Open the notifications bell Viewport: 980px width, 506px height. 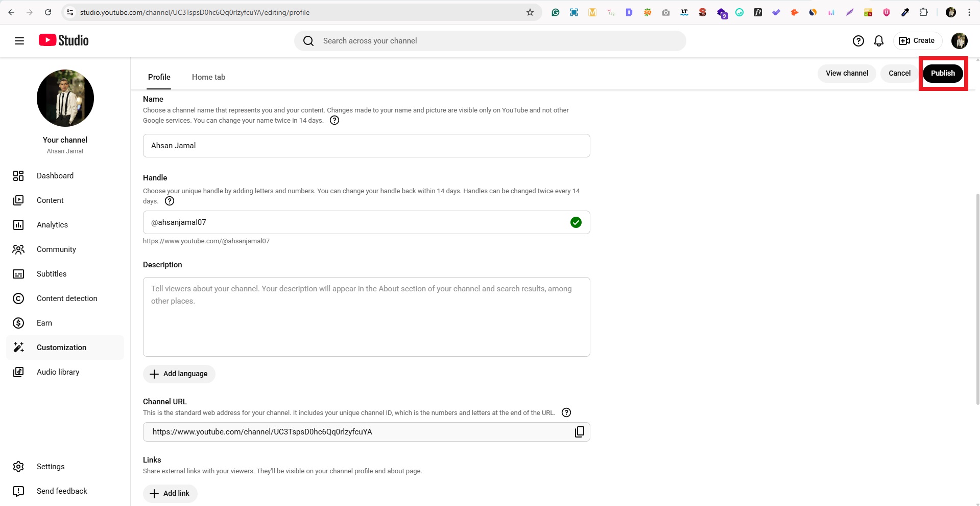[879, 40]
